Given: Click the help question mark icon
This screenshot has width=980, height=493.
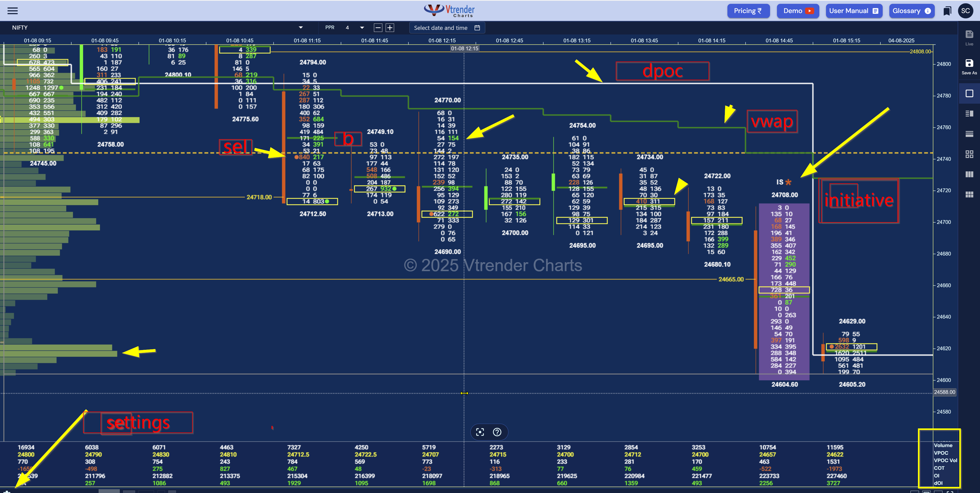Looking at the screenshot, I should point(497,432).
